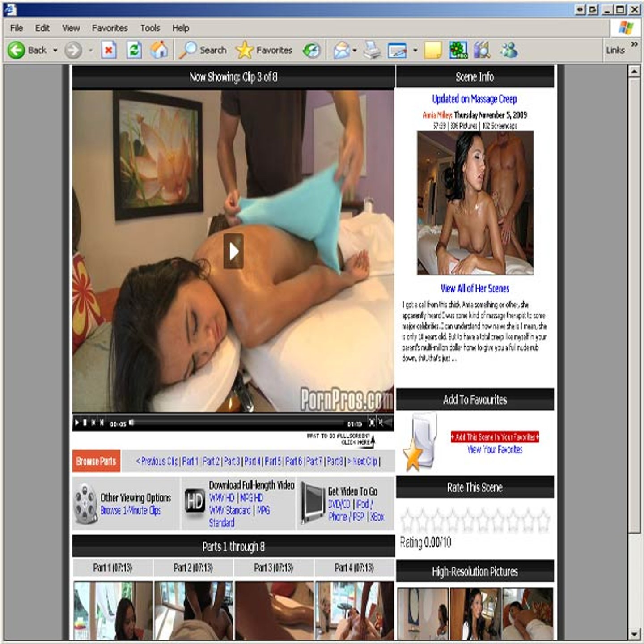Screen dimensions: 644x644
Task: Expand the Back button history dropdown arrow
Action: (55, 50)
